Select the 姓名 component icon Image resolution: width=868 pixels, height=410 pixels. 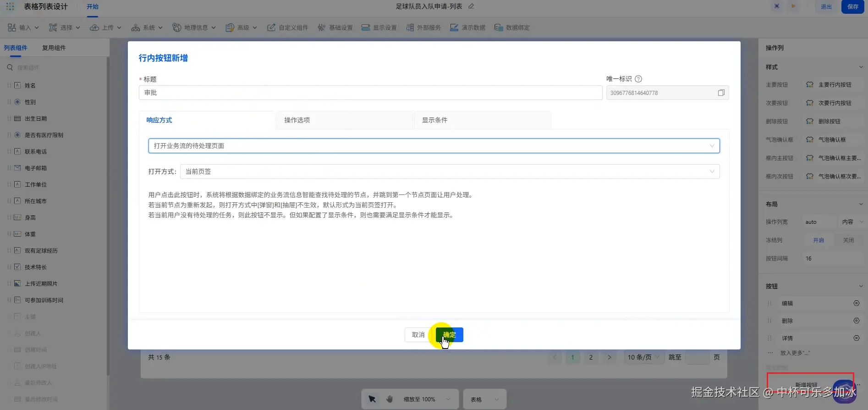[x=17, y=85]
